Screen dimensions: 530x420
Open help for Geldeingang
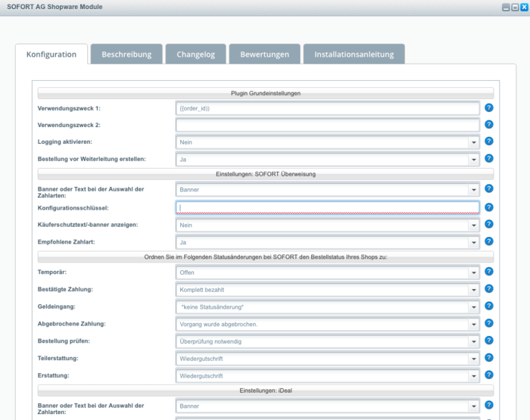coord(489,306)
